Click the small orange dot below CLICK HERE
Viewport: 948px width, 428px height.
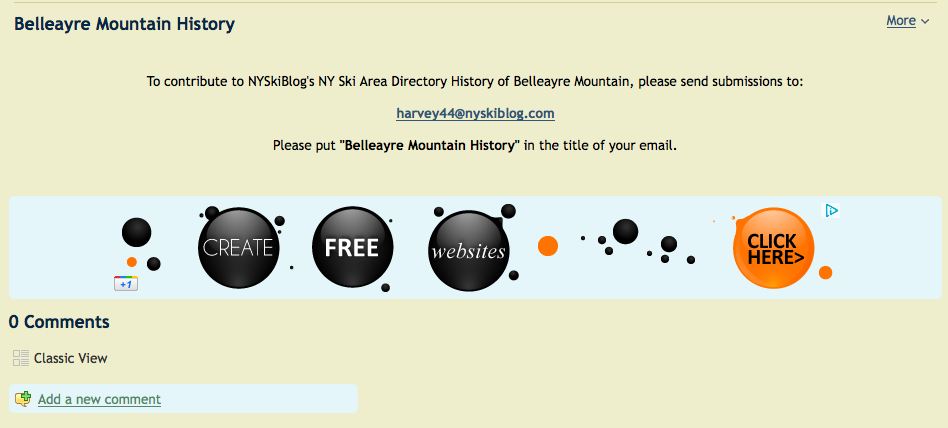(826, 272)
